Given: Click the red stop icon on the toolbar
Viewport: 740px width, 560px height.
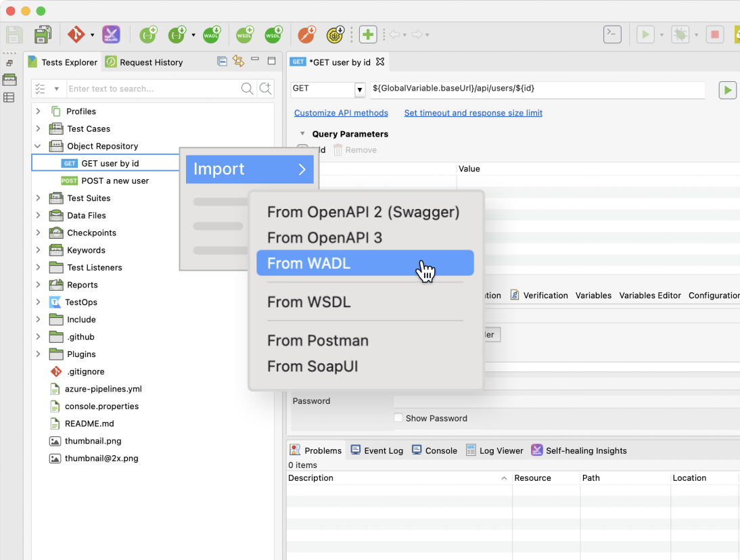Looking at the screenshot, I should click(715, 34).
